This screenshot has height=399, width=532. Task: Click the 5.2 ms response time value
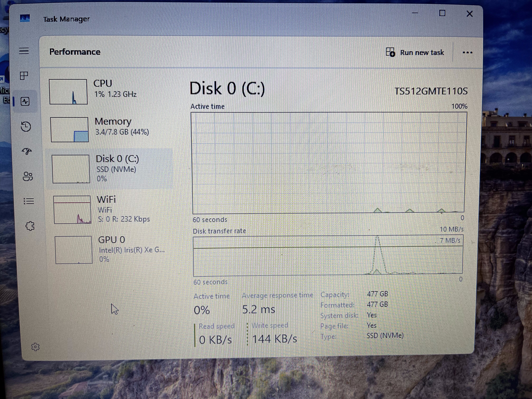pos(258,309)
